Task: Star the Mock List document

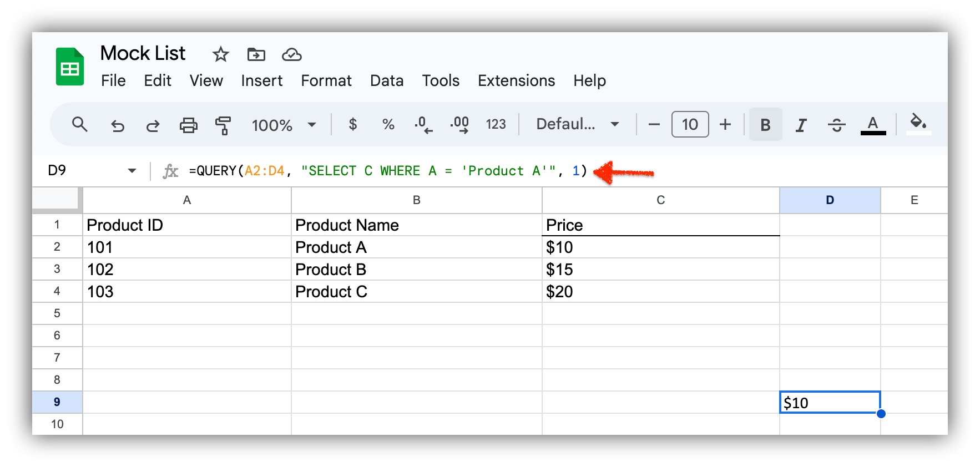Action: click(x=220, y=54)
